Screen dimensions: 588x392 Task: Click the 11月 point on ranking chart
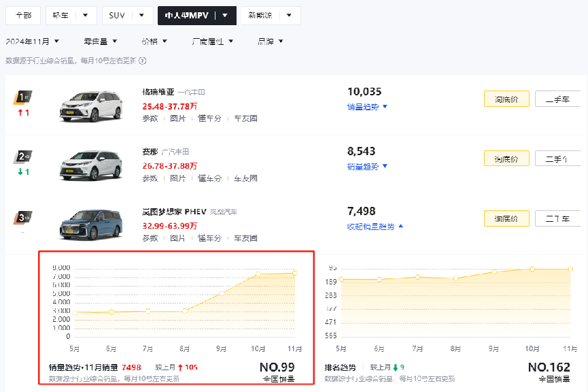[x=570, y=269]
